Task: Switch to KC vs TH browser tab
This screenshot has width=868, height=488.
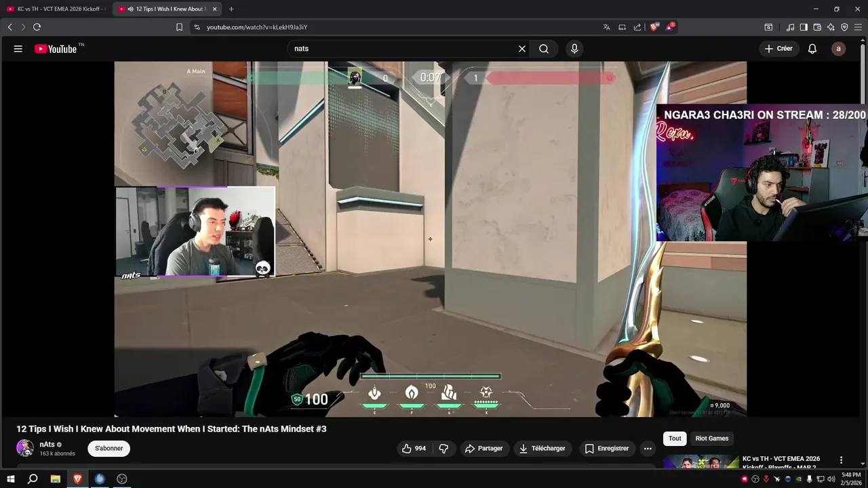Action: pyautogui.click(x=56, y=9)
